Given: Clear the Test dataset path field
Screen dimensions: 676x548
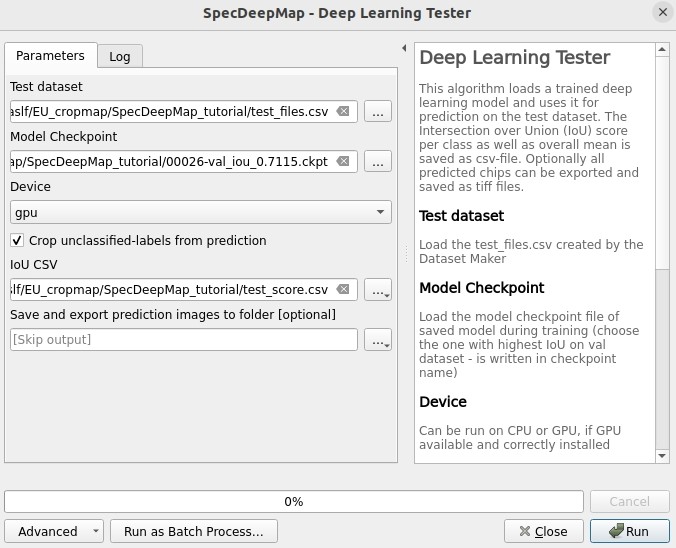Looking at the screenshot, I should 343,111.
